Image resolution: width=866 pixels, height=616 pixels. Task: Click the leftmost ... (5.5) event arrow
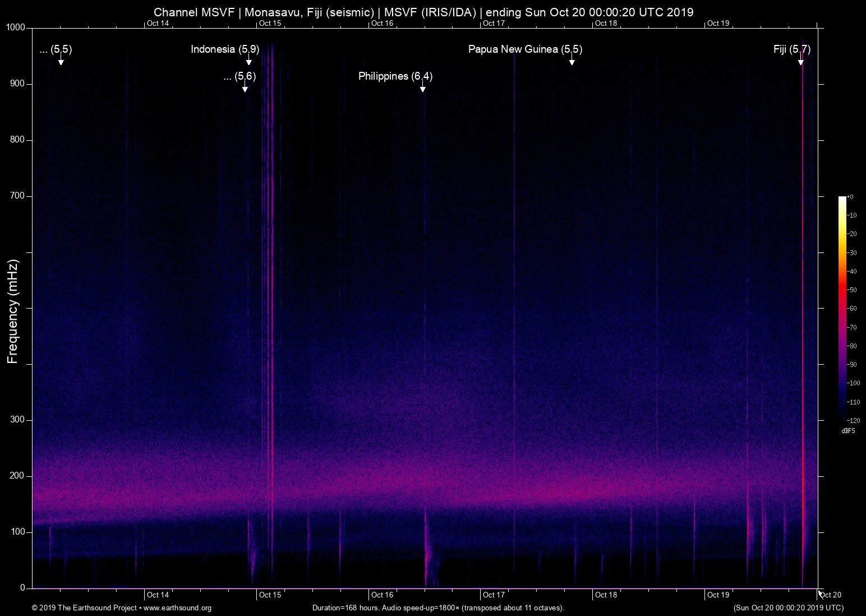pos(61,62)
